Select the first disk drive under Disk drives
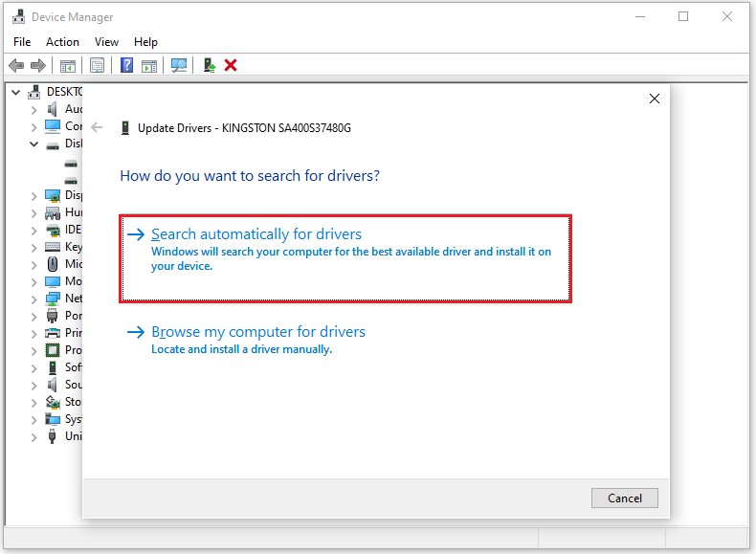Screen dimensions: 756x554 [x=71, y=164]
